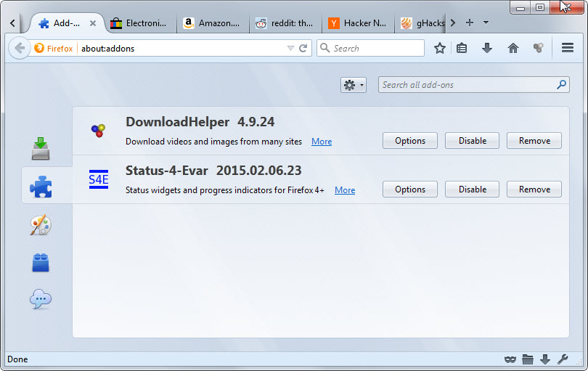Close the Add-ons tab

(93, 23)
